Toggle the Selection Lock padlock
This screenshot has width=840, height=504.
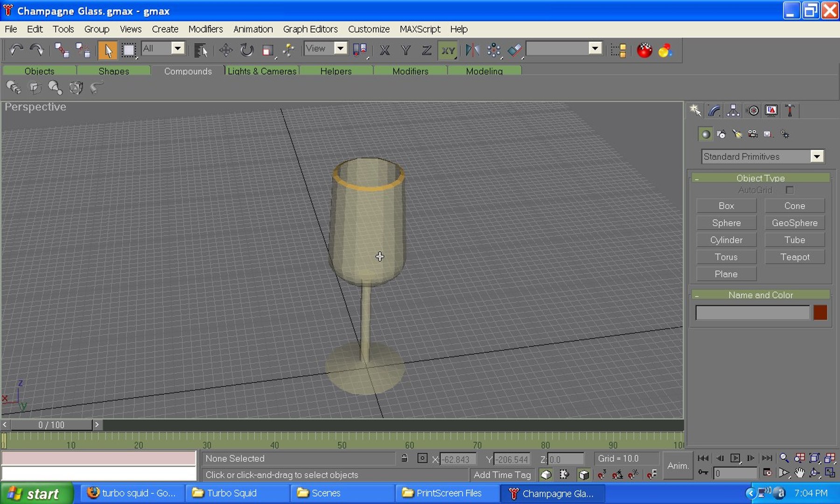click(405, 459)
